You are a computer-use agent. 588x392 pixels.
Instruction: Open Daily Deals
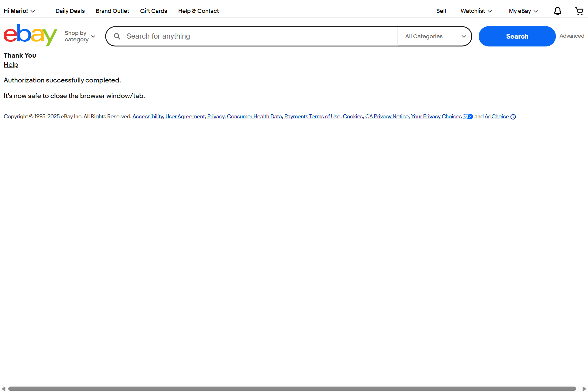point(70,11)
